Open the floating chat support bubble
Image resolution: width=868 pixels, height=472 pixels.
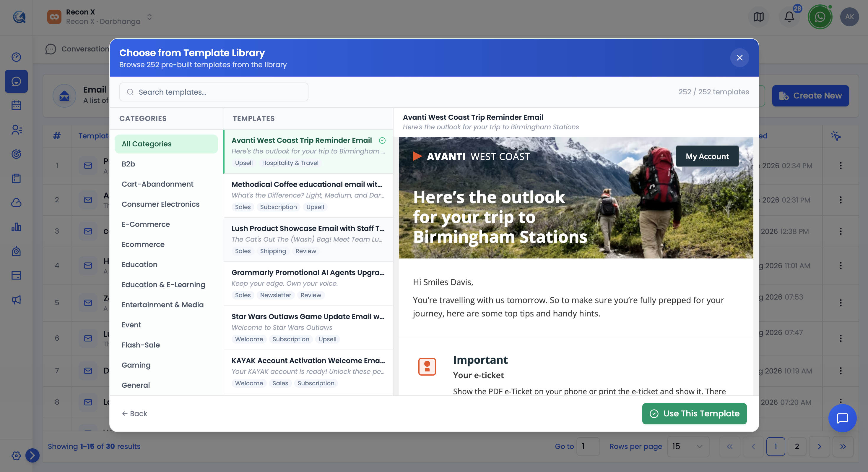842,418
